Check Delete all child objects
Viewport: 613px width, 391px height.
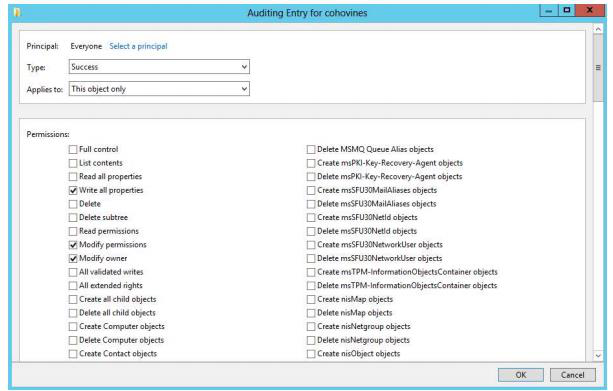click(x=73, y=313)
